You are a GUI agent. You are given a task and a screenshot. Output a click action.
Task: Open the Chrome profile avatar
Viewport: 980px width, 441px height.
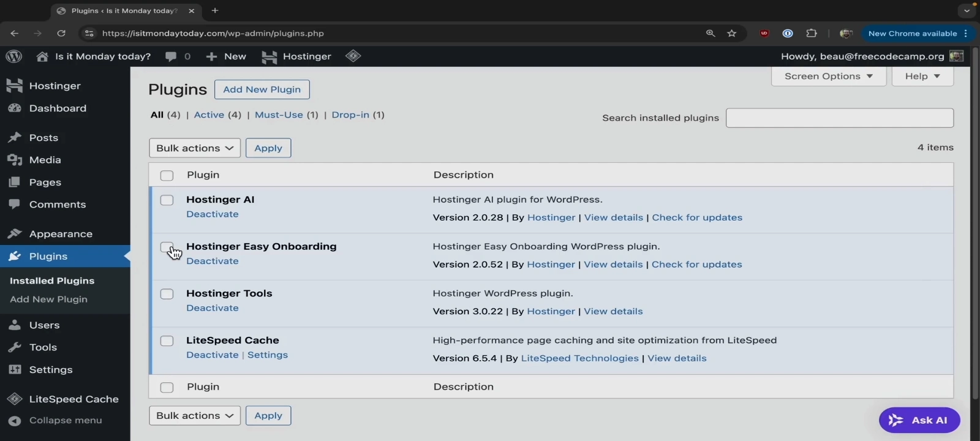pyautogui.click(x=846, y=33)
